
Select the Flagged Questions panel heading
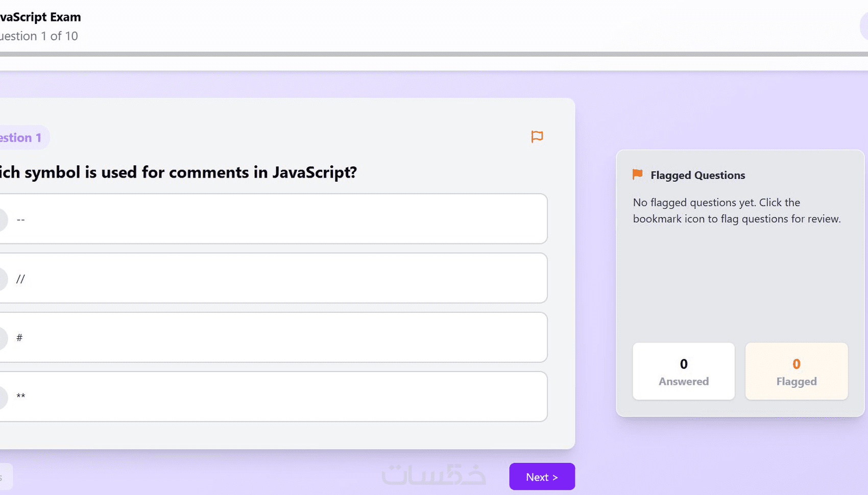tap(697, 175)
